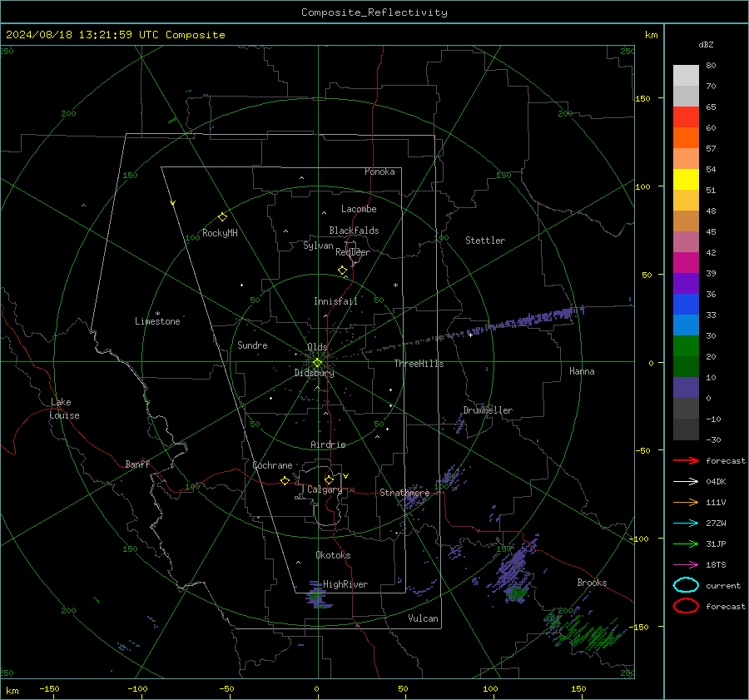Click the Innisfail city label

335,301
